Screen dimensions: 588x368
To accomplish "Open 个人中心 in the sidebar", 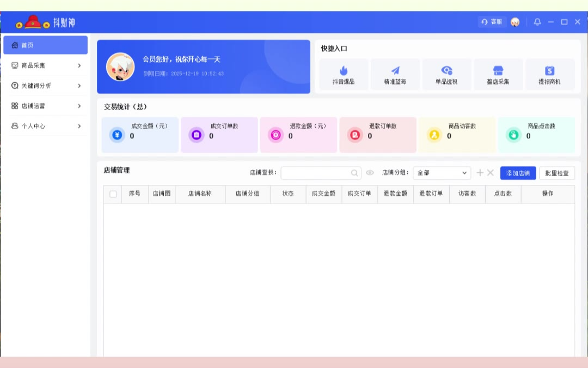I will coord(46,126).
